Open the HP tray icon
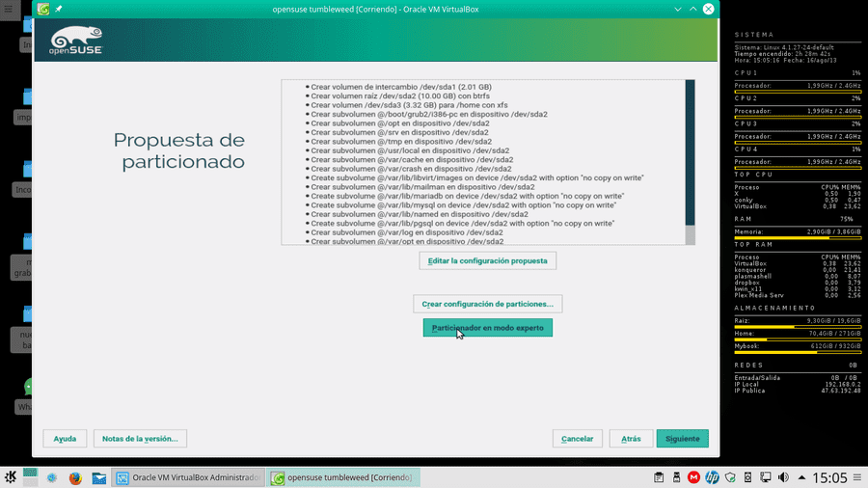 (x=712, y=477)
